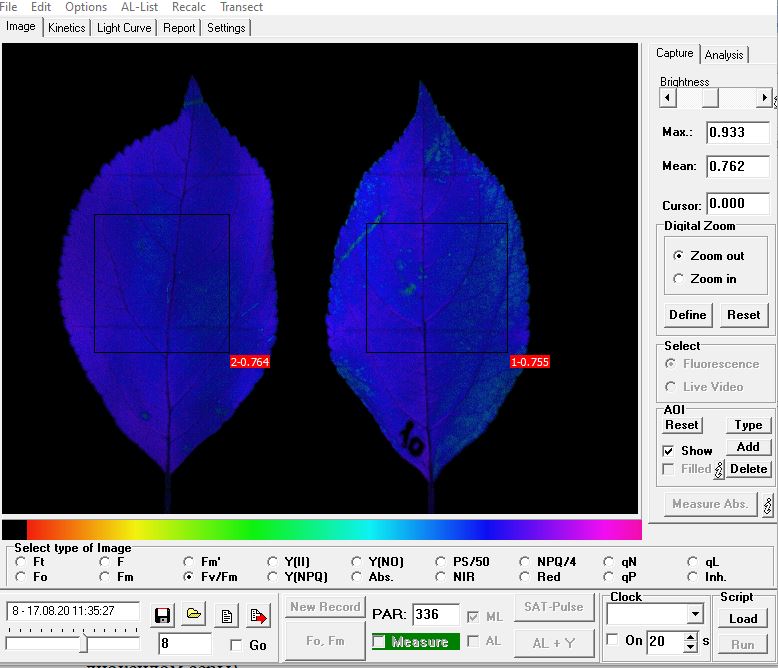The width and height of the screenshot is (778, 668).
Task: Click the document page icon
Action: coord(227,615)
